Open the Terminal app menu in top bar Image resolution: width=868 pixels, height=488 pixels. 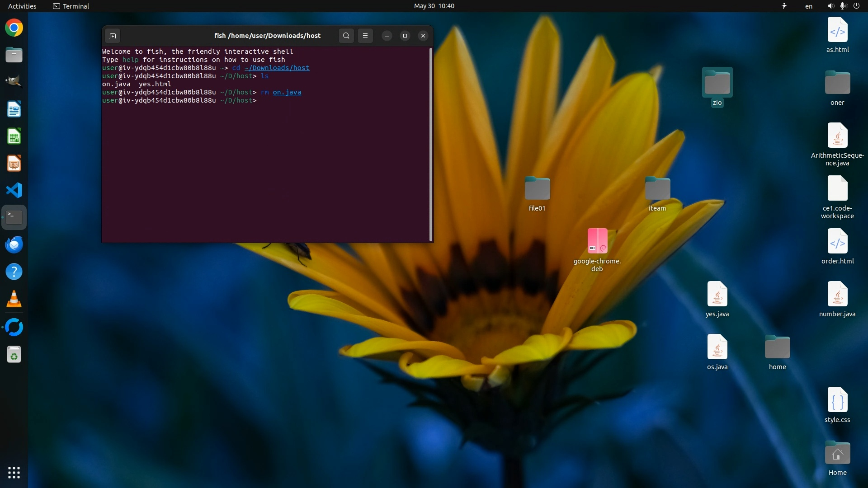pyautogui.click(x=71, y=6)
